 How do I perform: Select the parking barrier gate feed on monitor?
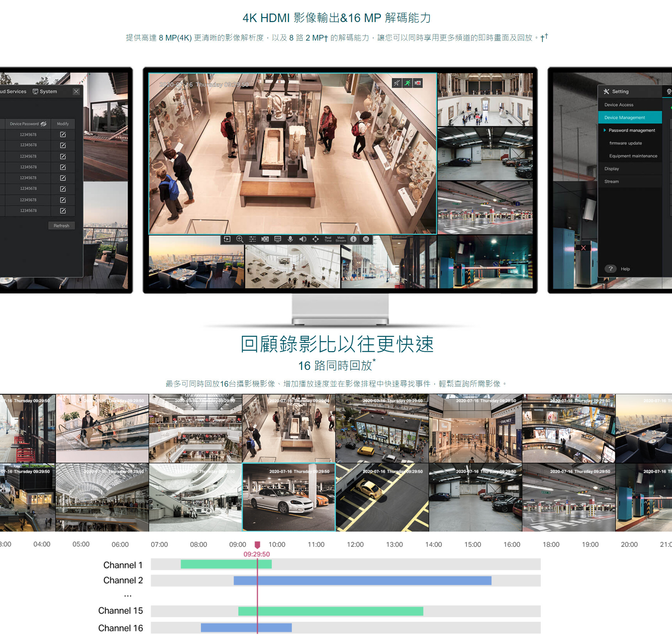(x=485, y=262)
